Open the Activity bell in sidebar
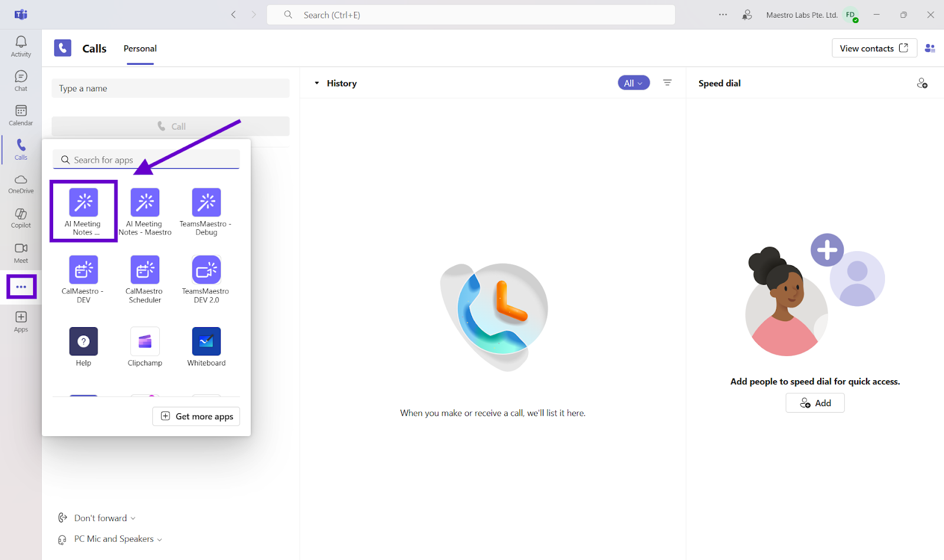Screen dimensions: 944x560 [21, 47]
